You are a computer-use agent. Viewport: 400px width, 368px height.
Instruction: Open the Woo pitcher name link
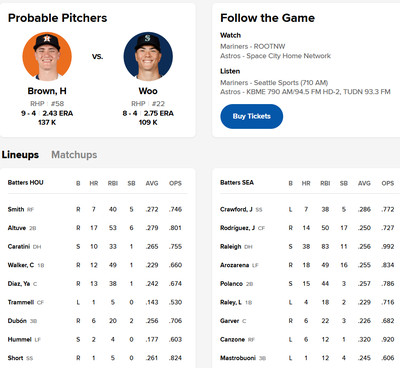click(x=148, y=91)
